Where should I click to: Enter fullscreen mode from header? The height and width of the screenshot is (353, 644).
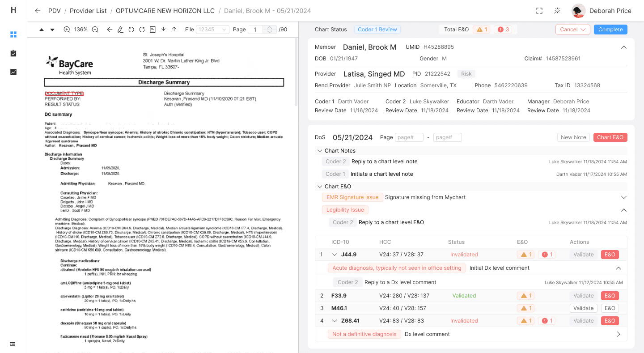539,11
